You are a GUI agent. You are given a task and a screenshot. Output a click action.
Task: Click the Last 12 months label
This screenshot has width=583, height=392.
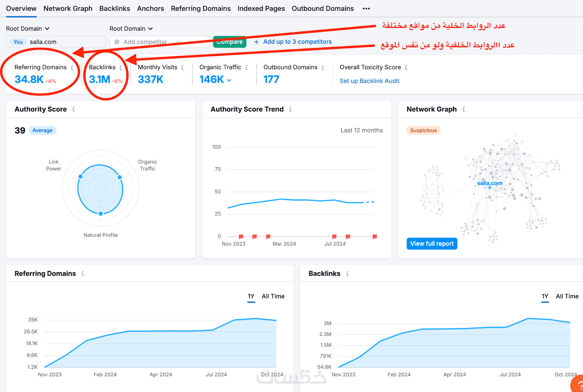coord(361,130)
